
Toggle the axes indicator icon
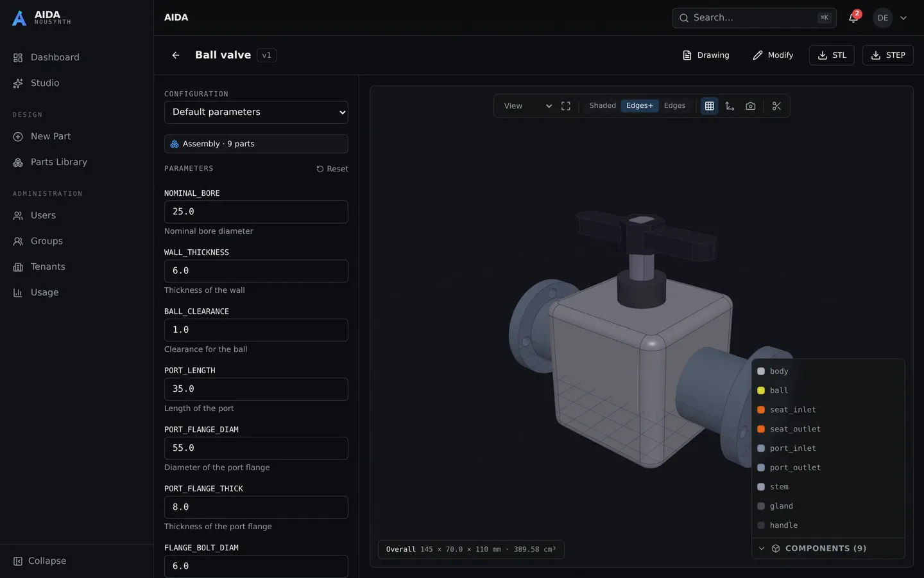coord(730,106)
